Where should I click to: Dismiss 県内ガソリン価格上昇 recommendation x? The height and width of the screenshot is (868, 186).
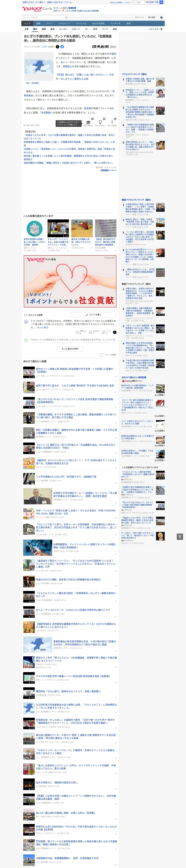(116, 377)
